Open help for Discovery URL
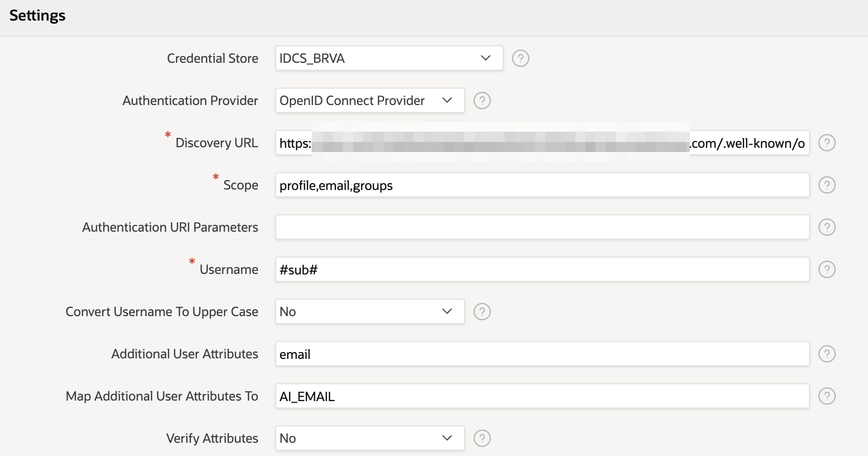868x456 pixels. [x=827, y=142]
